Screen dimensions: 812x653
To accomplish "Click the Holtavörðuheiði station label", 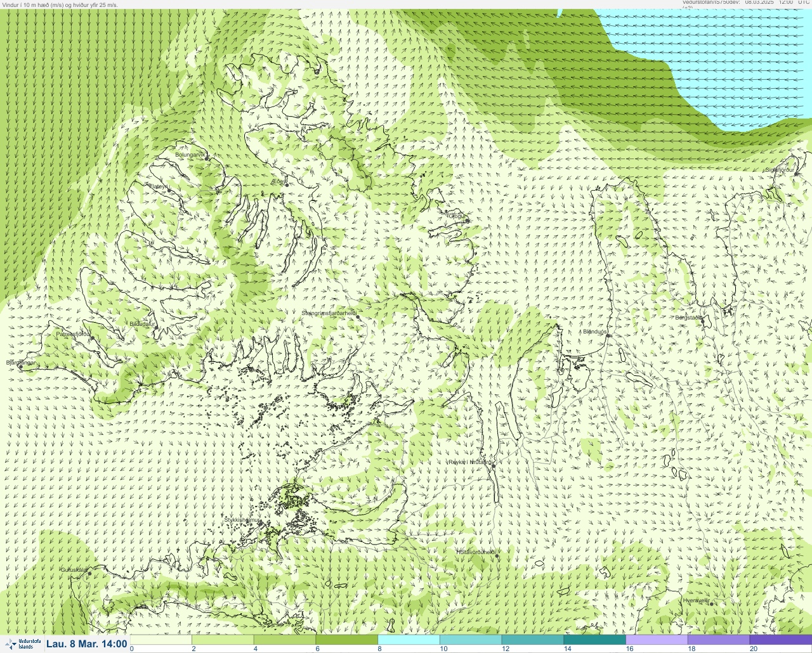I will click(x=475, y=552).
